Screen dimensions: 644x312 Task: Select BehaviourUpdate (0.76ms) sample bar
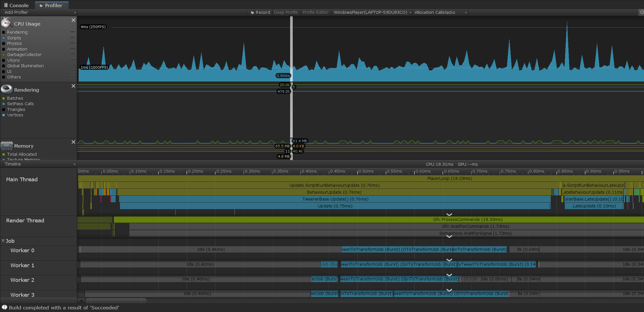coord(334,192)
